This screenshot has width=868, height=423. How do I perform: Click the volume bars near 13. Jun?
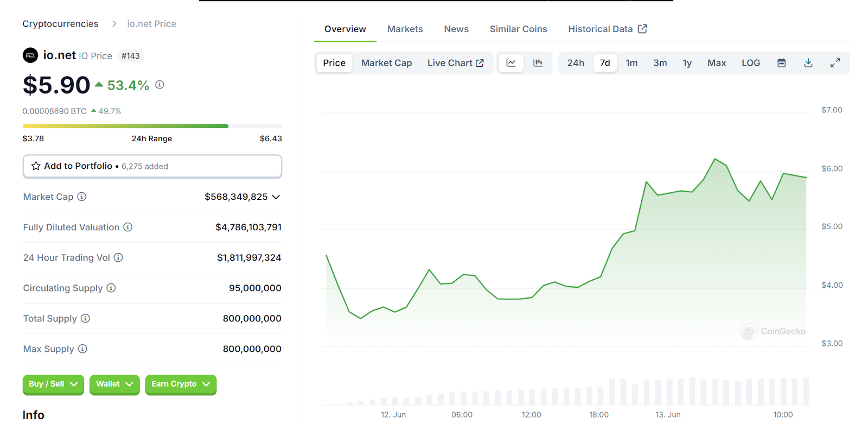pyautogui.click(x=668, y=391)
